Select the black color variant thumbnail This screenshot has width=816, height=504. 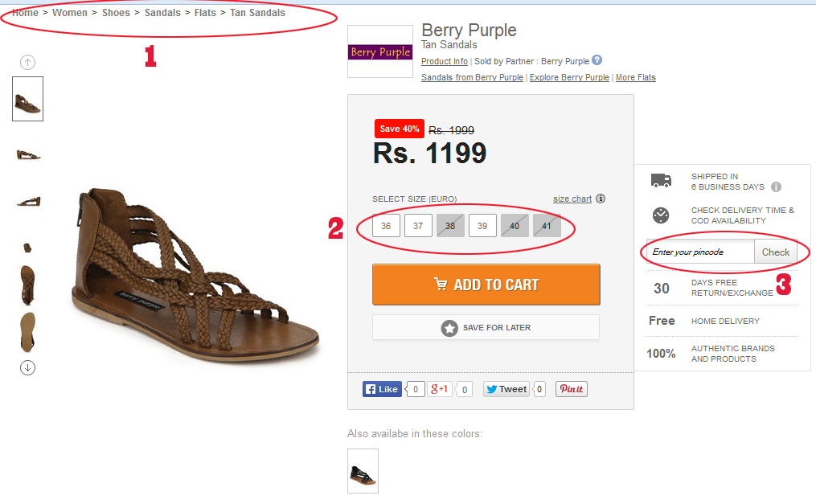(363, 471)
